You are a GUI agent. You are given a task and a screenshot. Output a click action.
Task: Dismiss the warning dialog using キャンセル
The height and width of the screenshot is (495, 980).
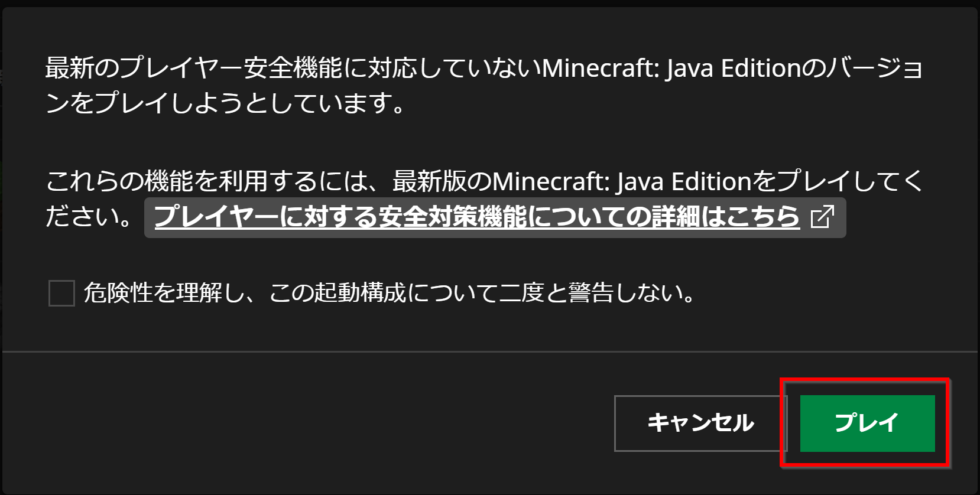(x=700, y=423)
